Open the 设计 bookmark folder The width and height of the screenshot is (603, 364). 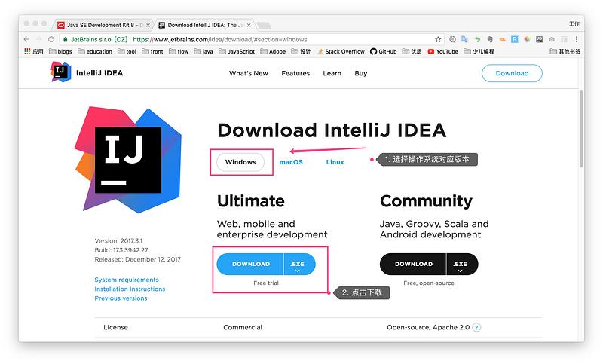pyautogui.click(x=301, y=51)
